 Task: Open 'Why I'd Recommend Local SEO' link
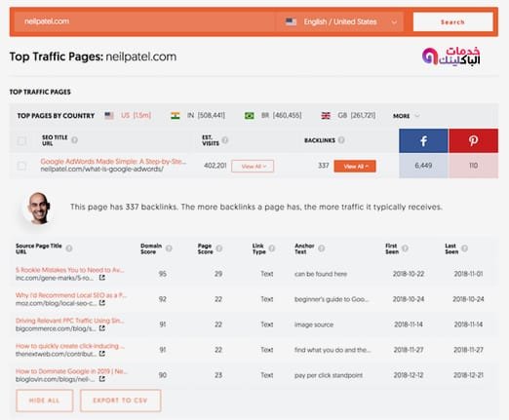pos(71,295)
